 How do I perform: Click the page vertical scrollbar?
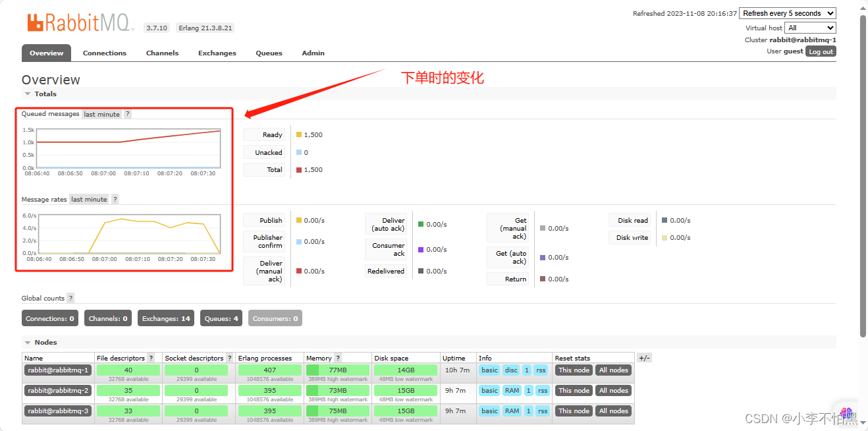click(863, 175)
